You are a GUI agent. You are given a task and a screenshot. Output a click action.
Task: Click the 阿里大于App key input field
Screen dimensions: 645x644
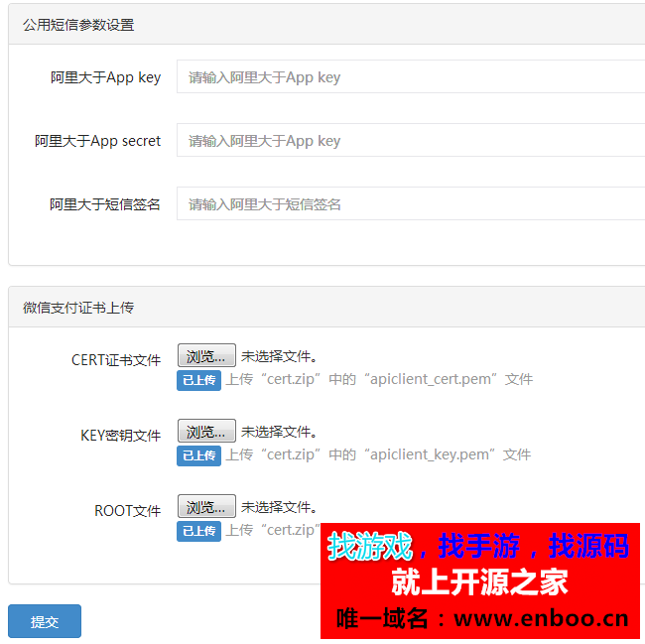pos(411,76)
